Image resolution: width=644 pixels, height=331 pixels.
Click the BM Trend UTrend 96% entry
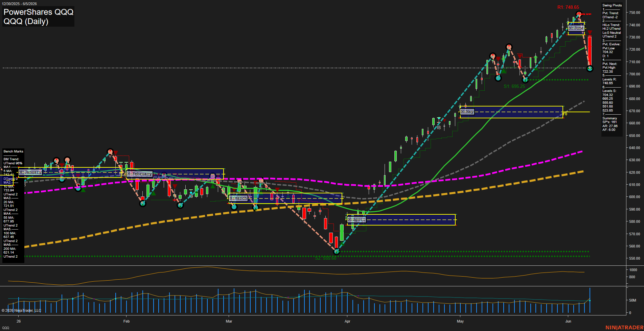pyautogui.click(x=13, y=161)
